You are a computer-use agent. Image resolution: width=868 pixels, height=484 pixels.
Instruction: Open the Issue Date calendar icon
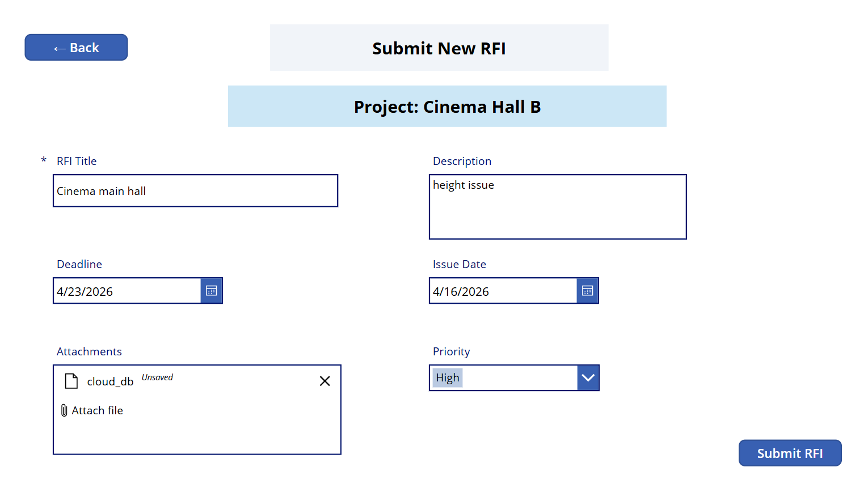tap(587, 290)
